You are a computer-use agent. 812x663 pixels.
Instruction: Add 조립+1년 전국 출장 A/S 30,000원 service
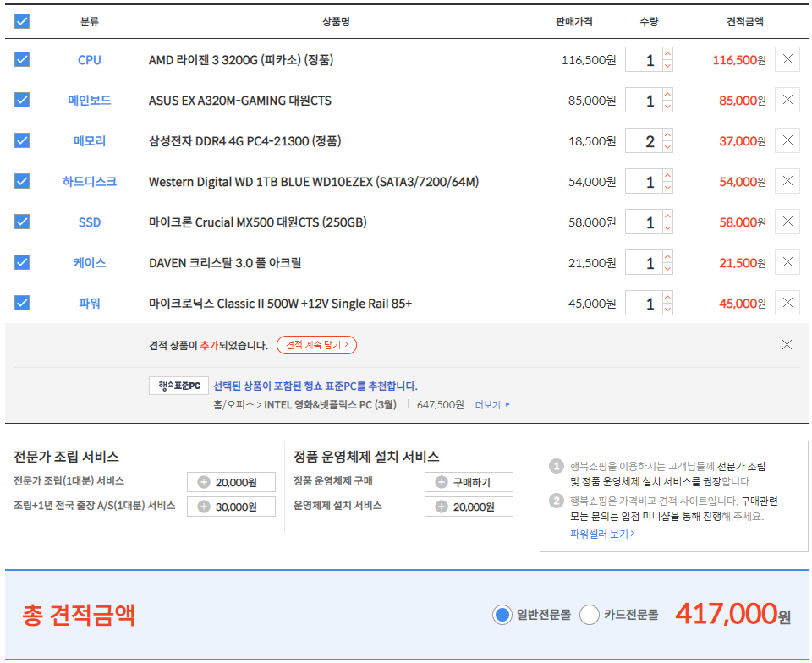231,507
